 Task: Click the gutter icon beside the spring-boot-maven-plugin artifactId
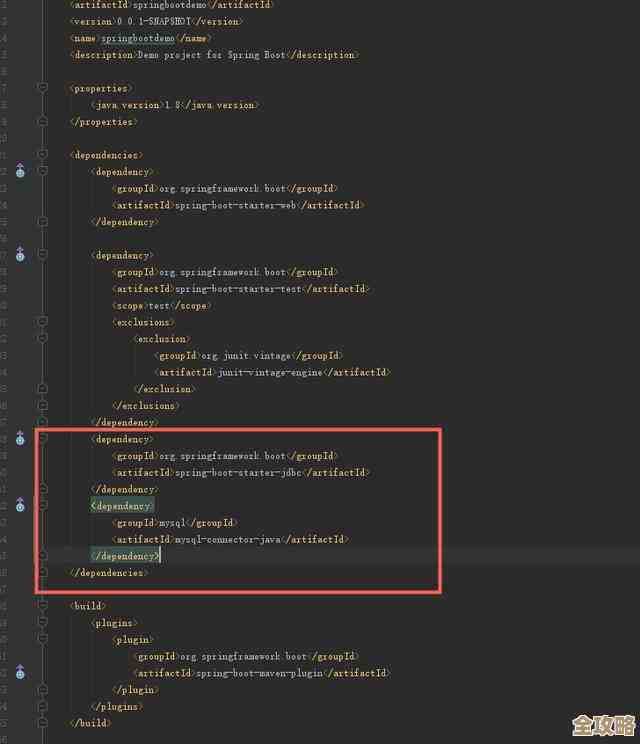pyautogui.click(x=20, y=672)
